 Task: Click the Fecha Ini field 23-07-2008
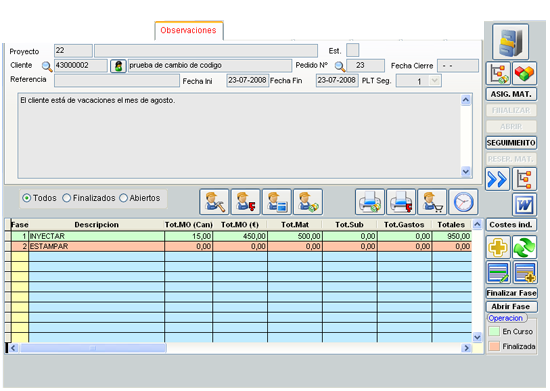(x=248, y=80)
